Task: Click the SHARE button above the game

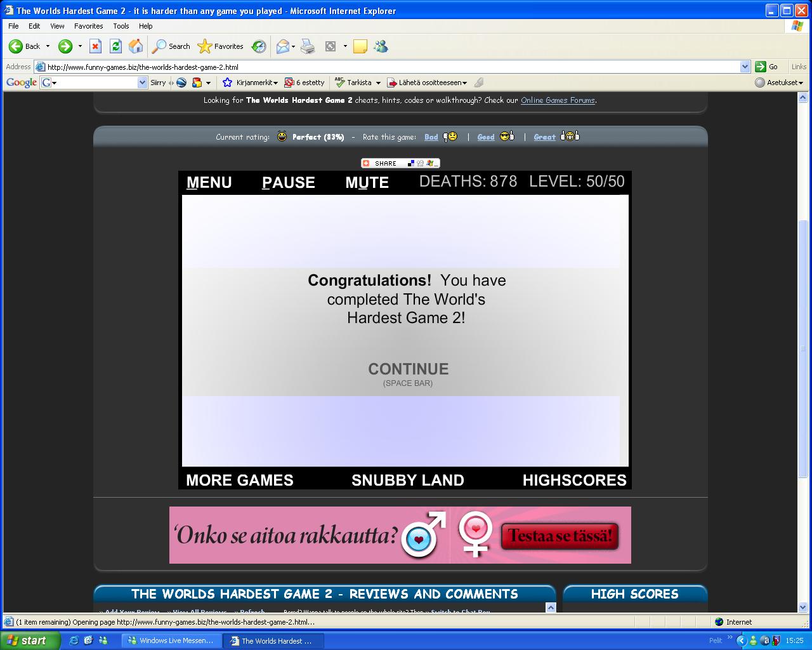Action: coord(400,163)
